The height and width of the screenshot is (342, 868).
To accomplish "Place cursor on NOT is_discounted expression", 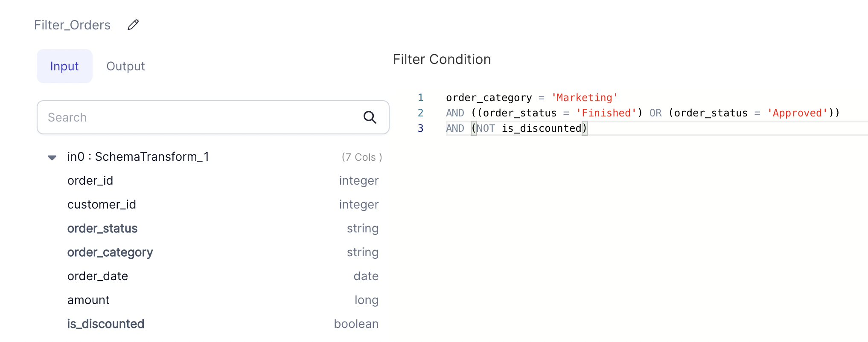I will click(529, 128).
